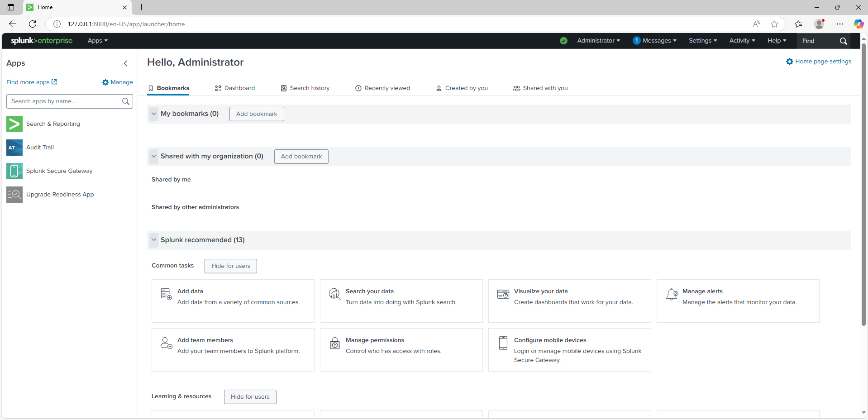The image size is (868, 420).
Task: Click the site information icon in address bar
Action: pos(57,24)
